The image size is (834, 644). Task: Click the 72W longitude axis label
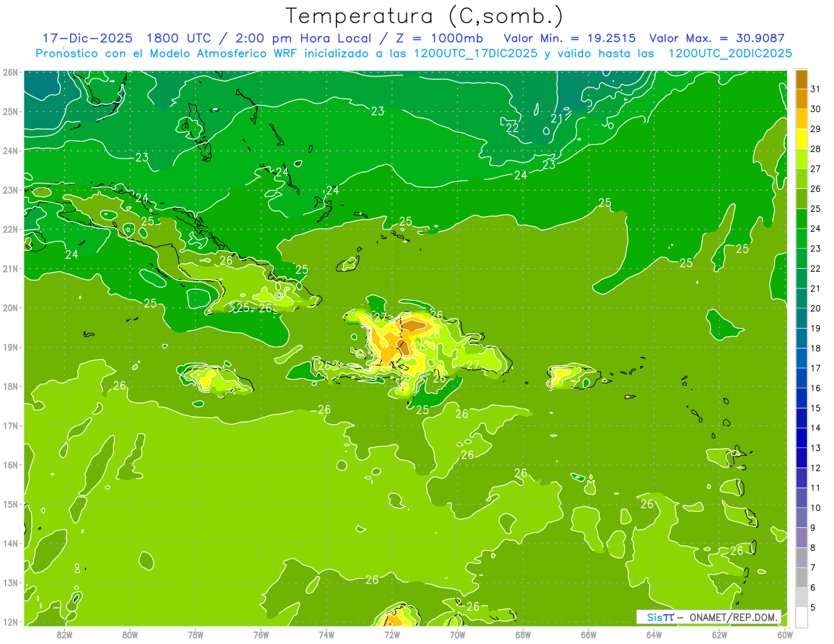[x=392, y=634]
